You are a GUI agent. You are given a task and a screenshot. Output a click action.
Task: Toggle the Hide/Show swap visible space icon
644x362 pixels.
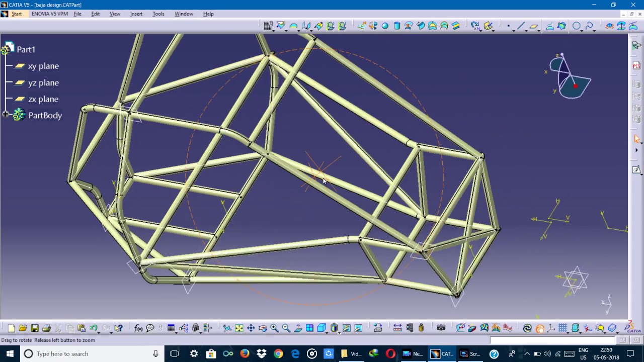358,328
